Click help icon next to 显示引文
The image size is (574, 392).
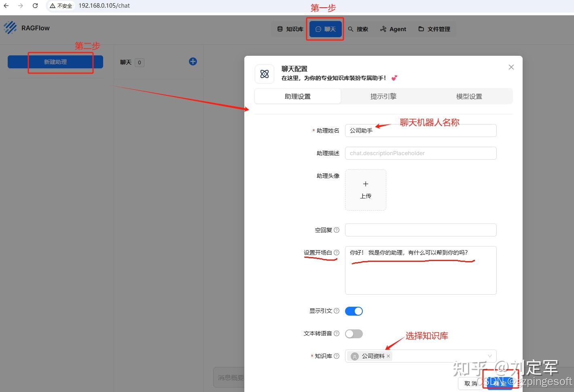[337, 311]
